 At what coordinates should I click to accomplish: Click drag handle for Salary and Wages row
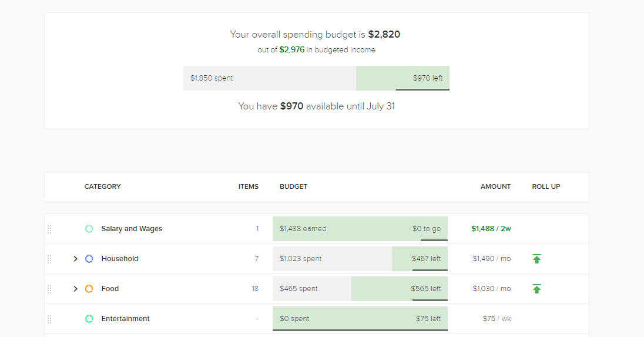49,229
